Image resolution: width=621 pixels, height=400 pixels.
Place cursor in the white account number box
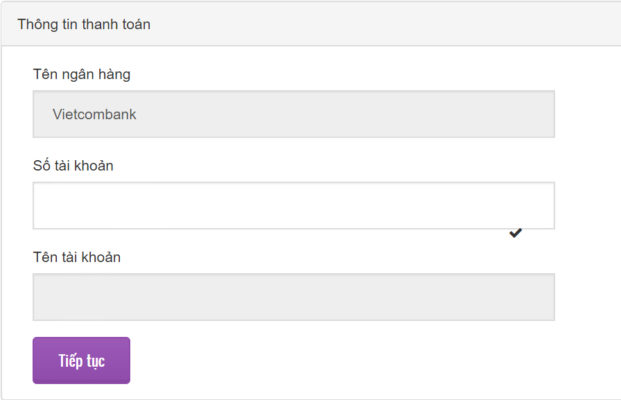pyautogui.click(x=293, y=205)
